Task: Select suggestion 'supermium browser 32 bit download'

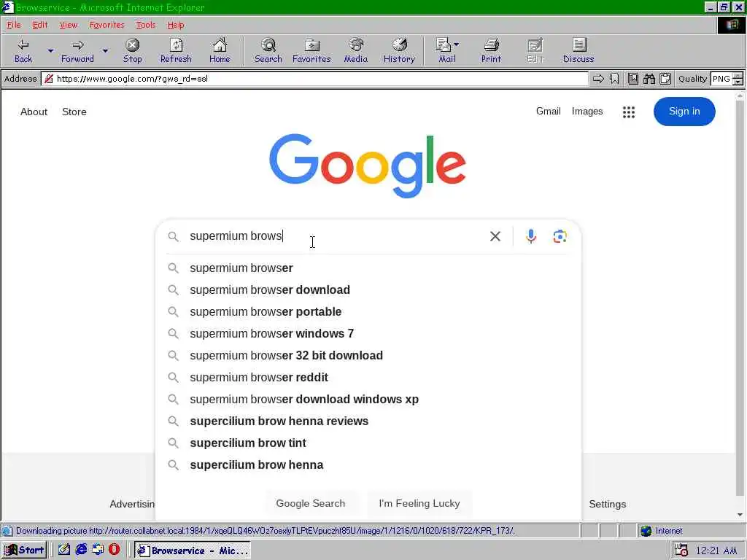Action: click(368, 356)
